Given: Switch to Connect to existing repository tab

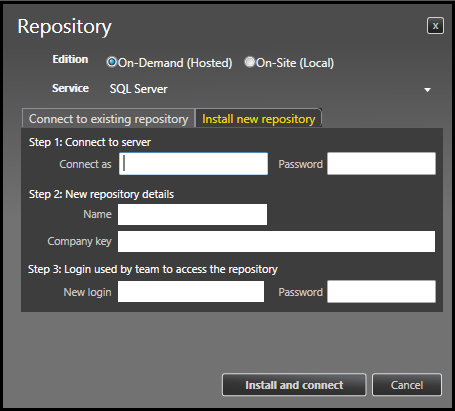Looking at the screenshot, I should pyautogui.click(x=108, y=119).
